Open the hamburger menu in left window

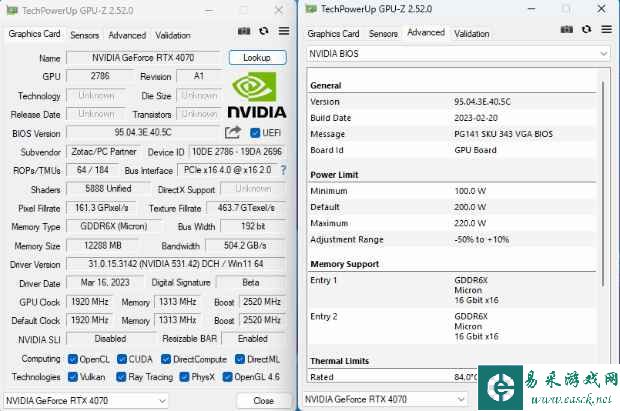[x=284, y=31]
